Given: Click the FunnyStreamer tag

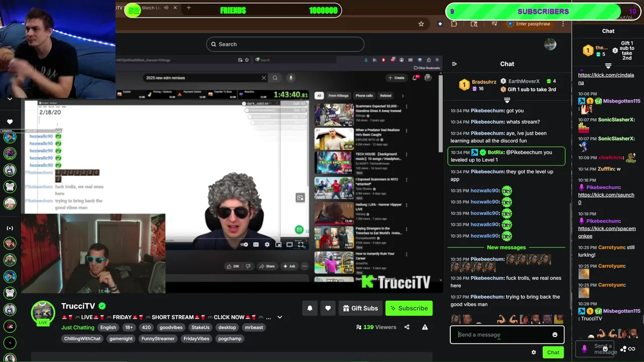Looking at the screenshot, I should [x=158, y=339].
